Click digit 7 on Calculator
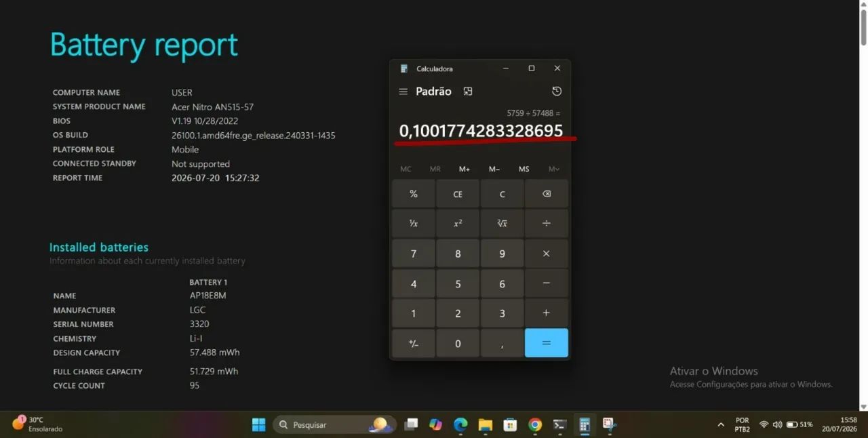Image resolution: width=868 pixels, height=438 pixels. click(414, 254)
